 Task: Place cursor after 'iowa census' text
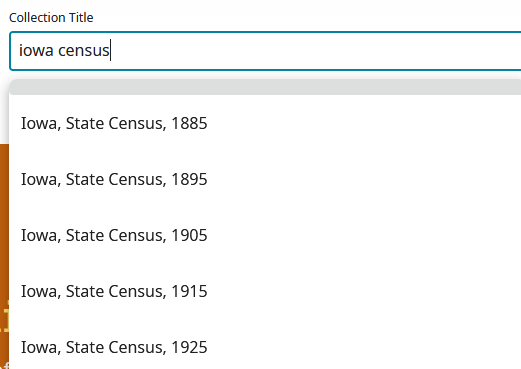pos(110,51)
